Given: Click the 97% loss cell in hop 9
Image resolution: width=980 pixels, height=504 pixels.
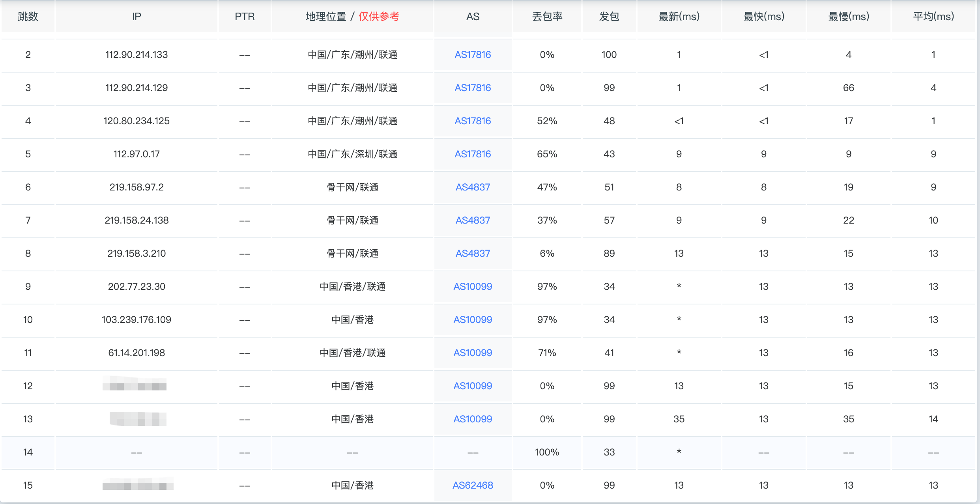Looking at the screenshot, I should point(547,287).
